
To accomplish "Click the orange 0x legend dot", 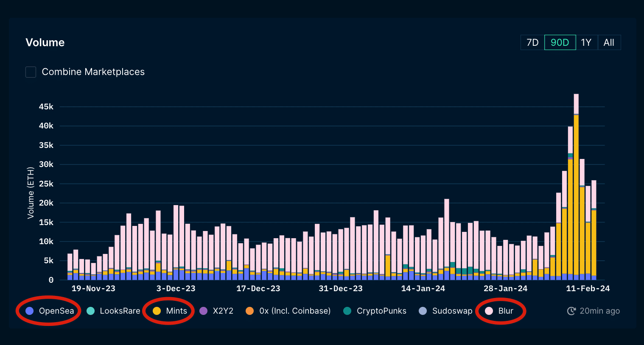I will tap(250, 311).
